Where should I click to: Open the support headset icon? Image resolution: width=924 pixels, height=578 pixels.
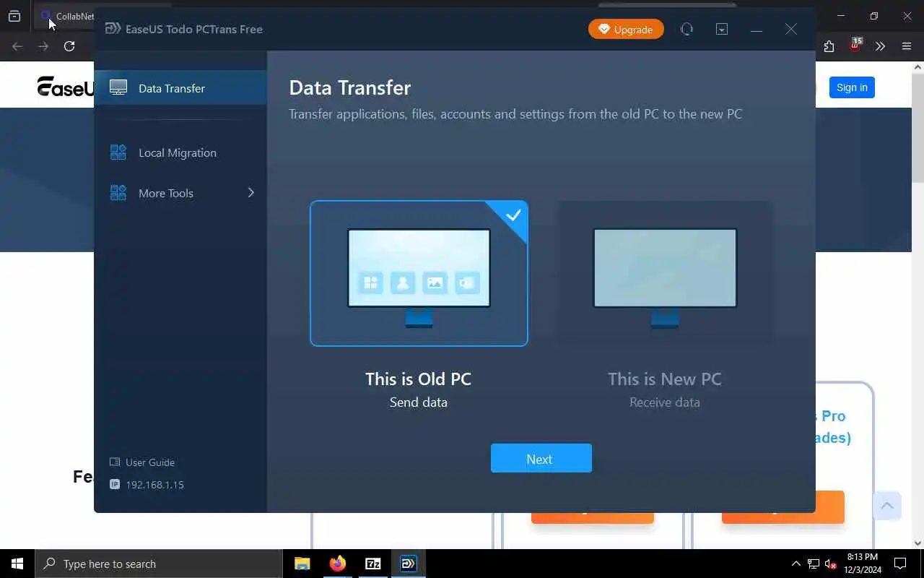(x=687, y=29)
